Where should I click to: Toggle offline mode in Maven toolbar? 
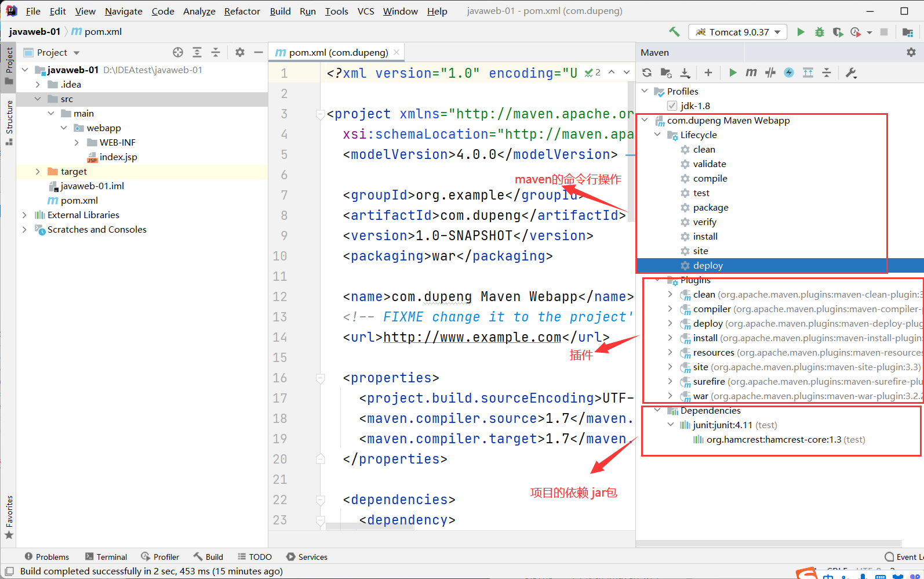coord(770,73)
